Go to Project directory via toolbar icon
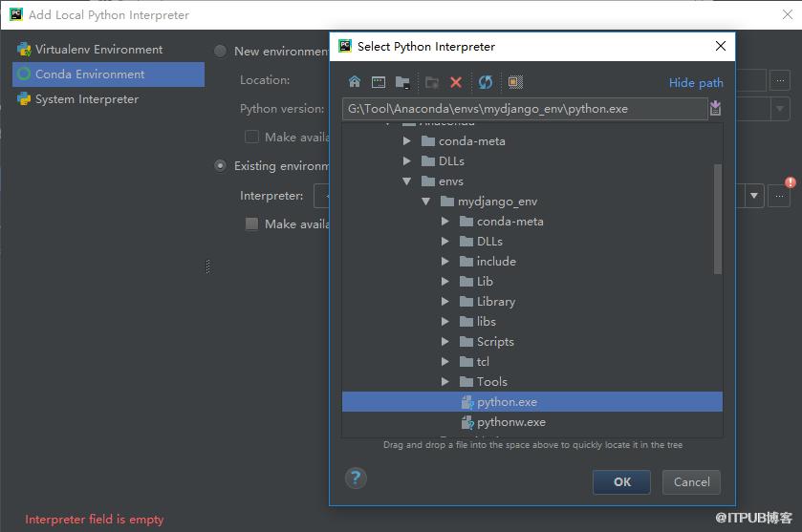 tap(402, 82)
